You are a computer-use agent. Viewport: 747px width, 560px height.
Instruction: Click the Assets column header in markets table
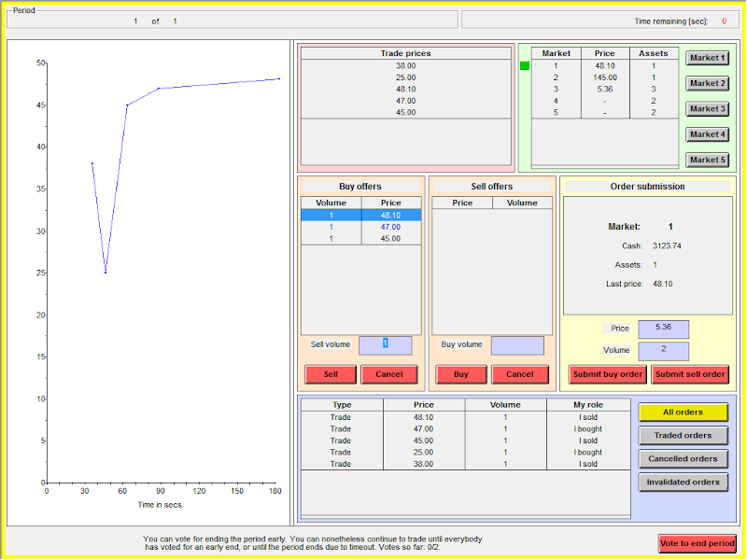click(x=654, y=53)
